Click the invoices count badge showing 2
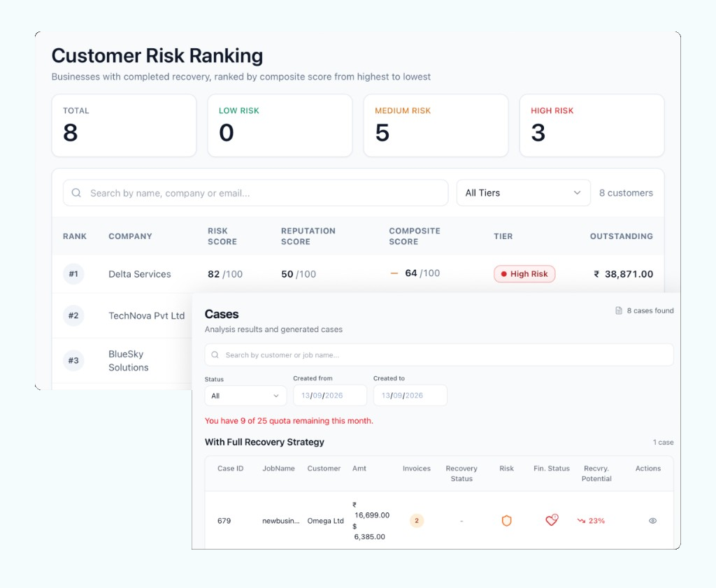The width and height of the screenshot is (716, 588). [417, 520]
